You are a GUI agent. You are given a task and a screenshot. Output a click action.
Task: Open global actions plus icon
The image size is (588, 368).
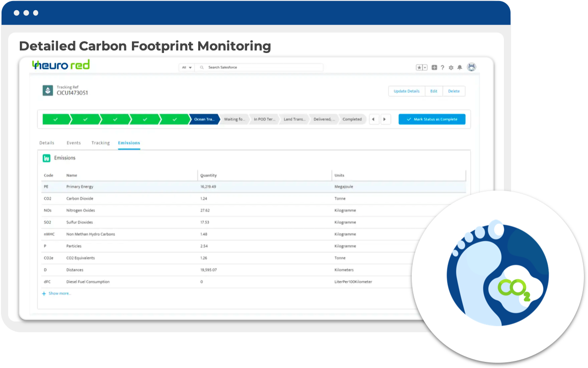point(434,67)
